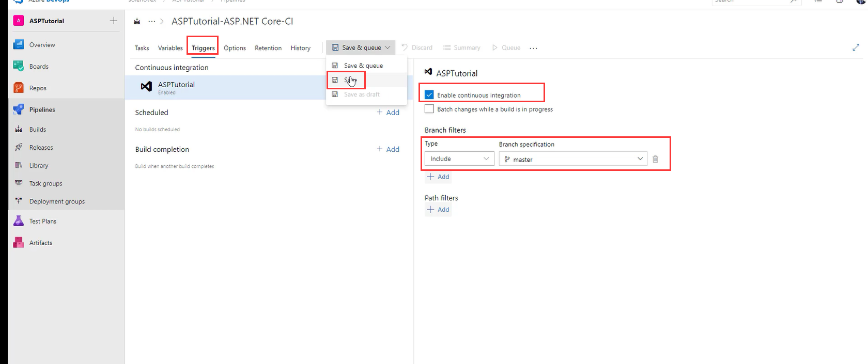Viewport: 868px width, 364px height.
Task: Check Batch changes while a build is in progress
Action: tap(429, 109)
